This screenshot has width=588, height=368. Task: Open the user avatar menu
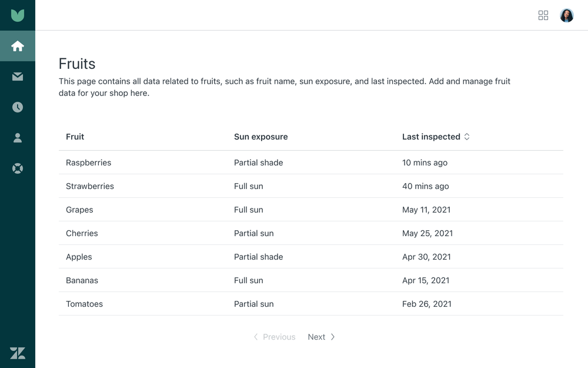[x=567, y=15]
